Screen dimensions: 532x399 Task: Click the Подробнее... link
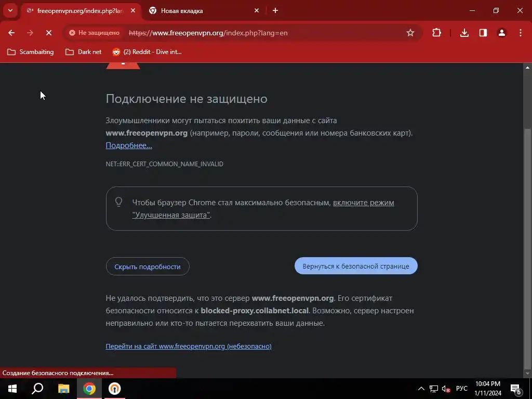129,145
